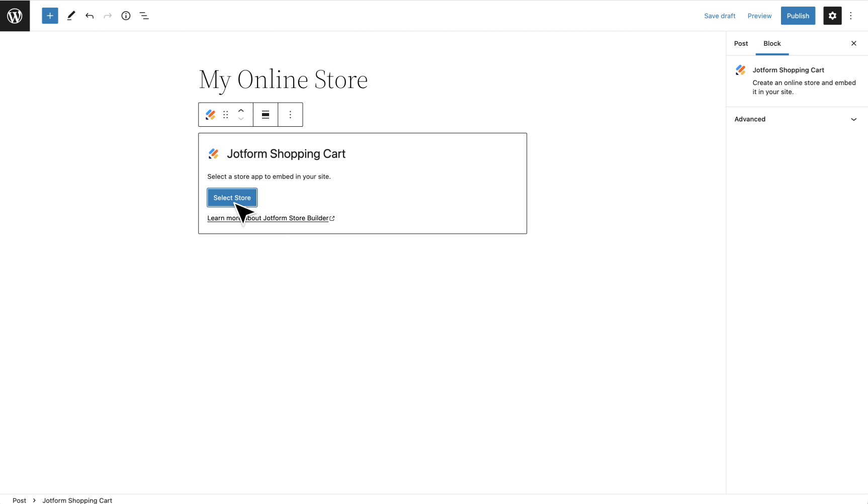Viewport: 868px width, 504px height.
Task: Open the top-right Options kebab menu
Action: (851, 16)
